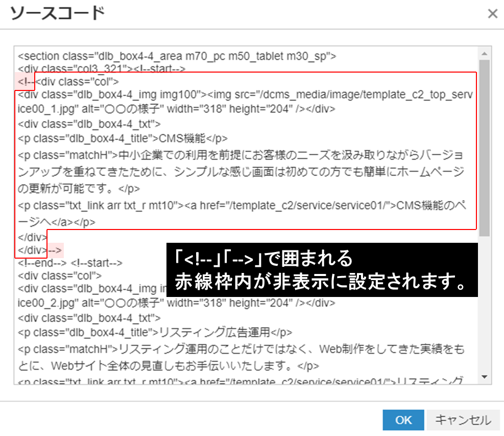The image size is (504, 436).
Task: Click 'ice00_2.jpg" alt=' line in the code
Action: click(177, 303)
